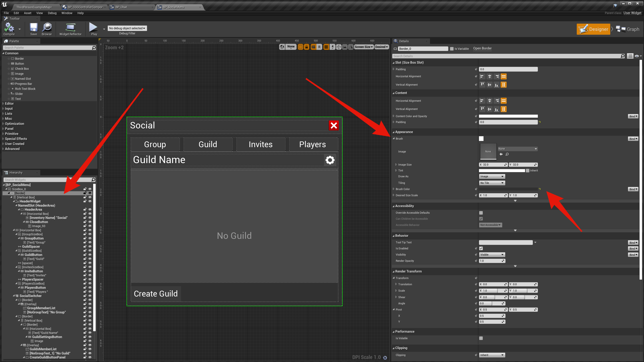Hide SizeBox_0 via its eye icon
Viewport: 644px width, 362px height.
90,189
